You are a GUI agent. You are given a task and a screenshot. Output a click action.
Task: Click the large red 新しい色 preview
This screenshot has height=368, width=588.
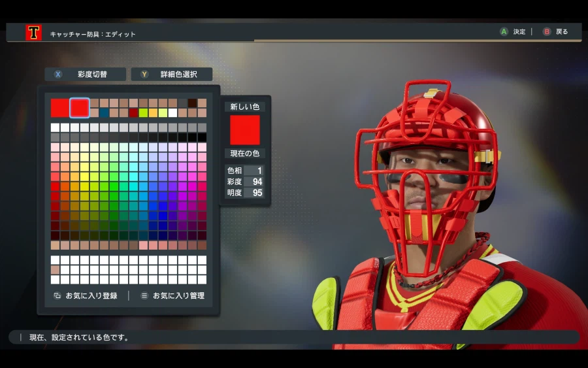coord(245,129)
